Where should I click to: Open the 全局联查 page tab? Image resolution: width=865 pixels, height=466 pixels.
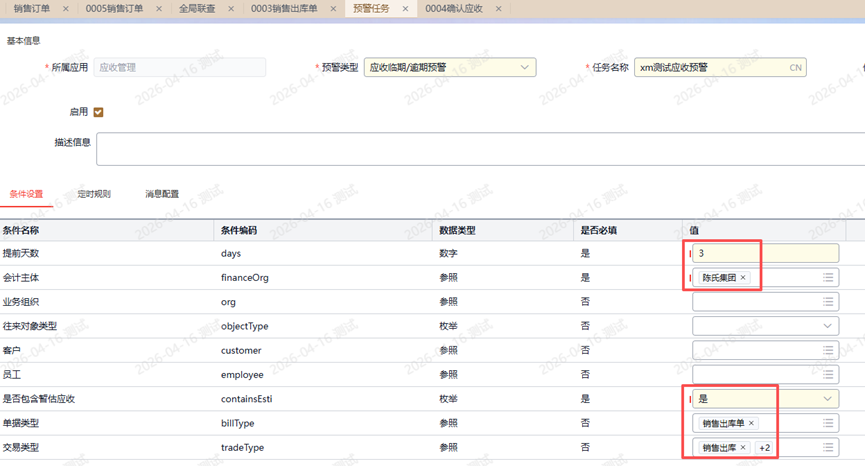197,9
